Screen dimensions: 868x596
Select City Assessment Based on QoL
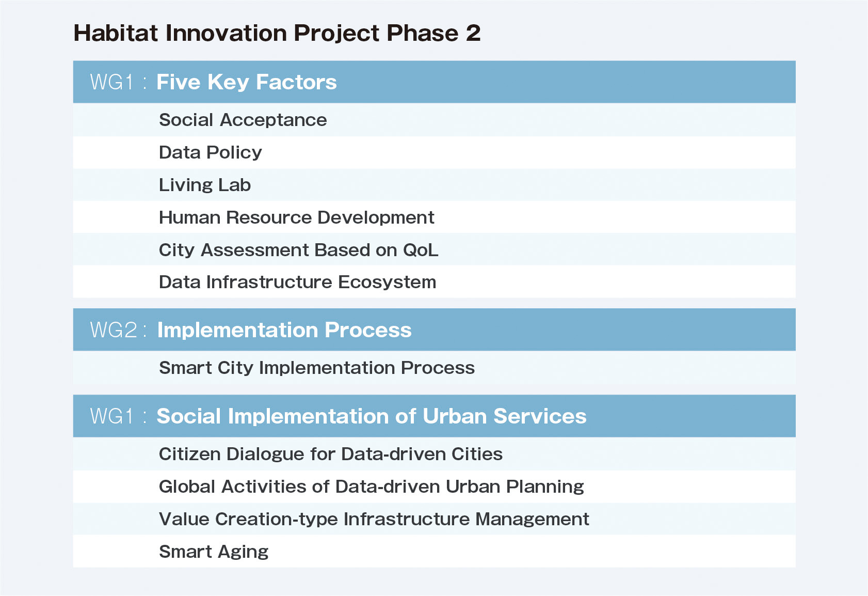[x=434, y=249]
